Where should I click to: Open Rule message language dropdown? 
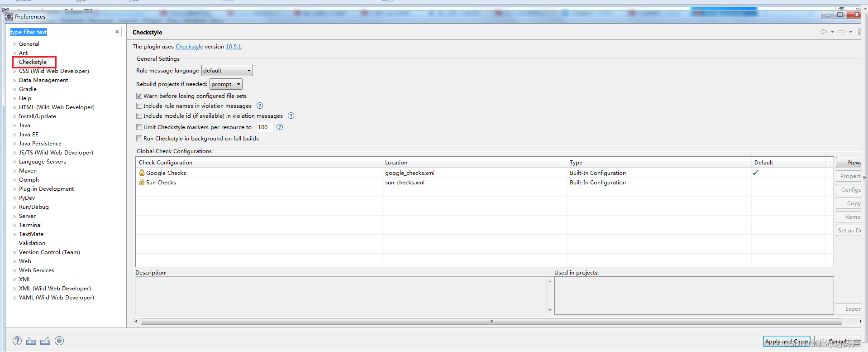[x=227, y=71]
